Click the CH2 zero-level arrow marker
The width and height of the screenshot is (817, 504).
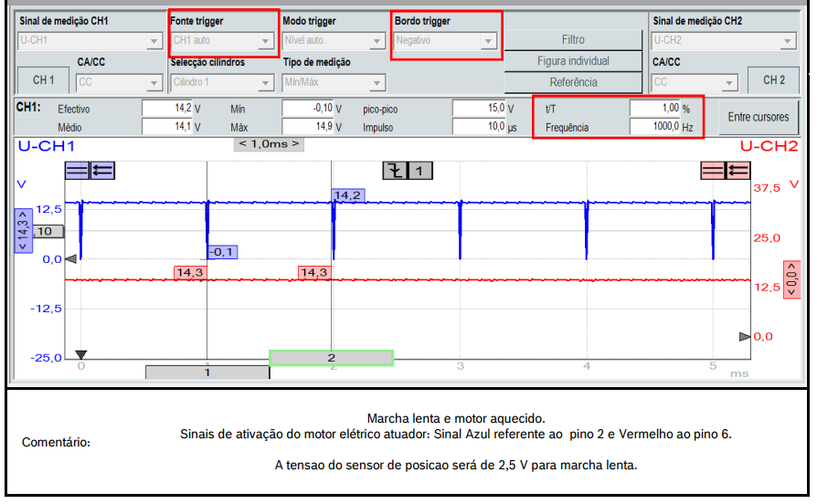[x=744, y=337]
